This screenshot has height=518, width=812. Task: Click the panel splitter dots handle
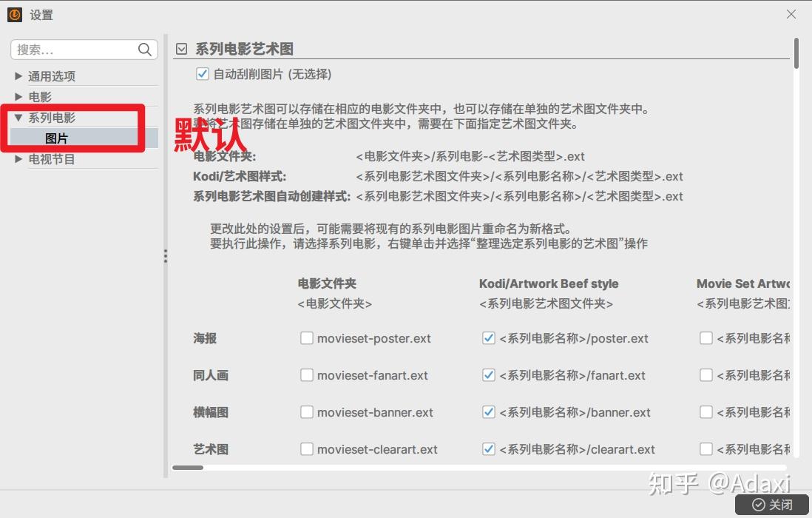165,255
